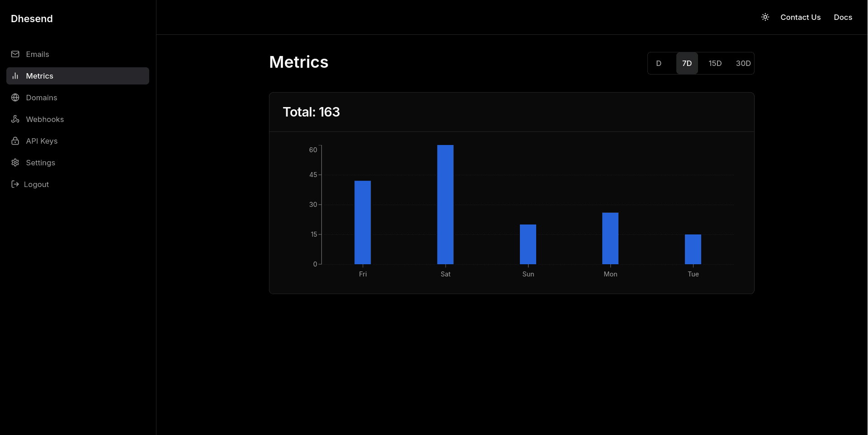The image size is (868, 435).
Task: Go to Dhesend home logo
Action: [32, 19]
